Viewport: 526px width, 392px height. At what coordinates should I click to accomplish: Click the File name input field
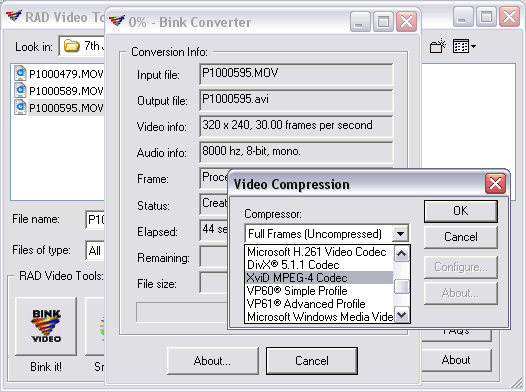[x=95, y=220]
